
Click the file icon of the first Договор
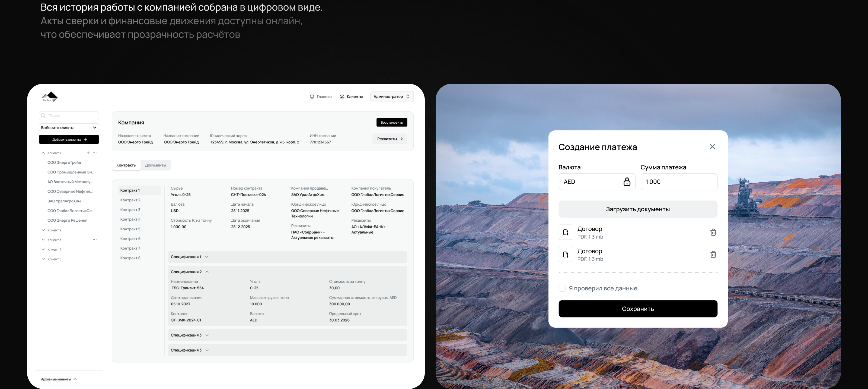[565, 232]
